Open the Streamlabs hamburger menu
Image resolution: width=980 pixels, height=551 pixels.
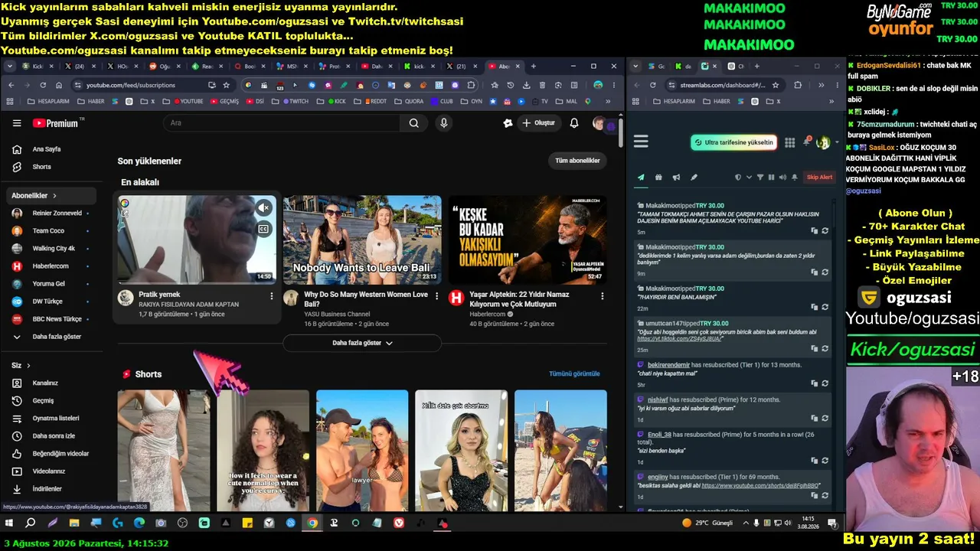(641, 142)
